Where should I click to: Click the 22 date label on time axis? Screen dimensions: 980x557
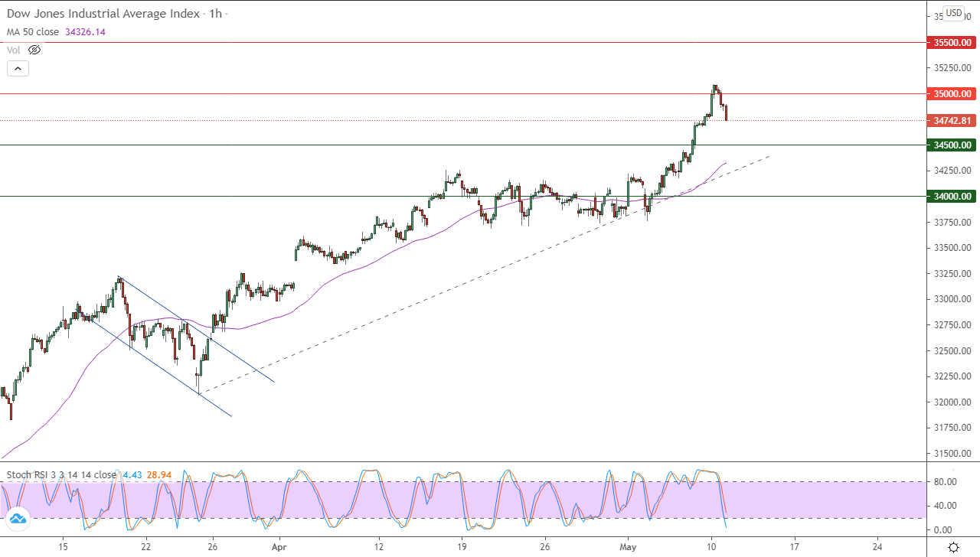pyautogui.click(x=145, y=547)
